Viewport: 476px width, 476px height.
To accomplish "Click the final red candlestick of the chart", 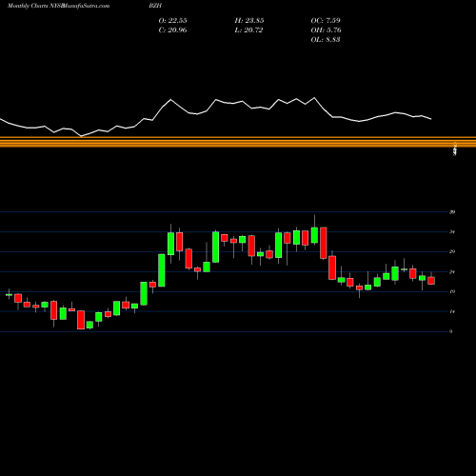I will (431, 281).
